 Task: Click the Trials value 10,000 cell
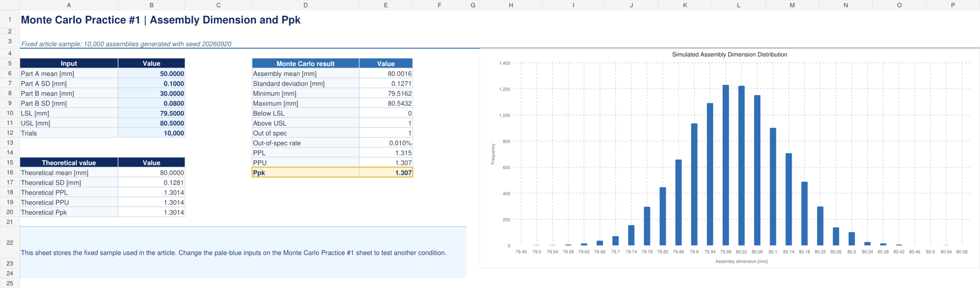coord(151,133)
